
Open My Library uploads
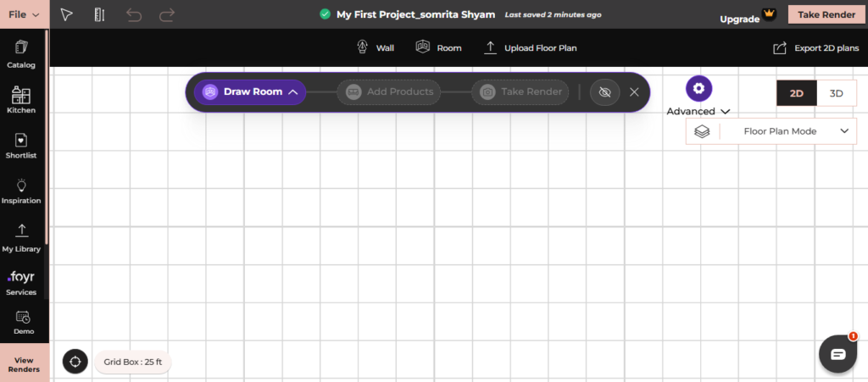pyautogui.click(x=21, y=238)
